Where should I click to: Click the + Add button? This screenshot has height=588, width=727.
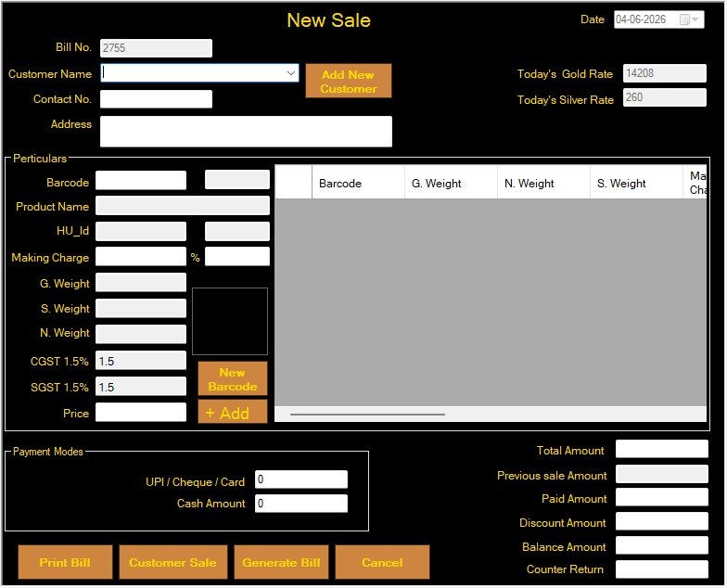pyautogui.click(x=232, y=412)
